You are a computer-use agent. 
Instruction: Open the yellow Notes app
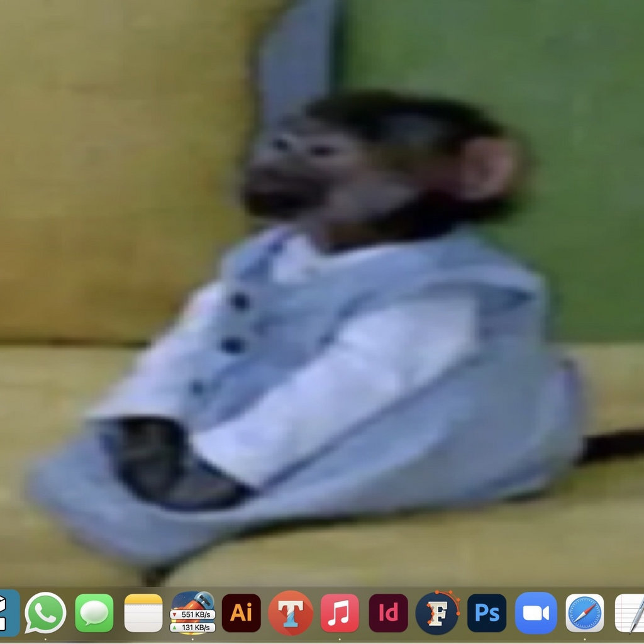(x=143, y=613)
